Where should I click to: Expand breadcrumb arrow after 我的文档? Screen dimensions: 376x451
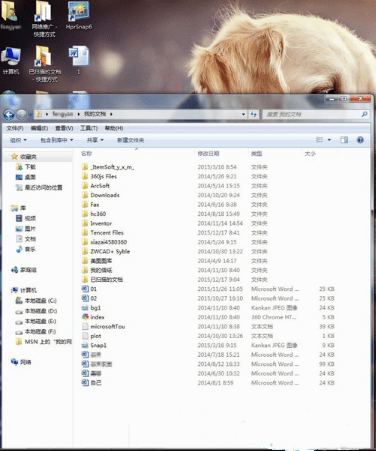[111, 114]
